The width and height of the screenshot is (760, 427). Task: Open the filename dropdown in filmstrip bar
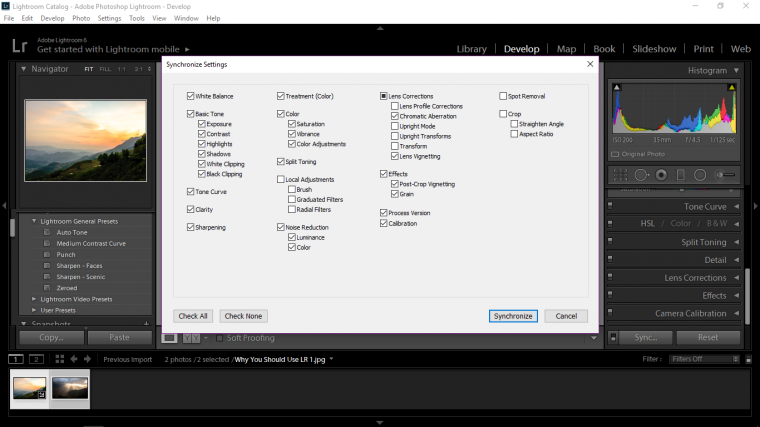[x=332, y=359]
